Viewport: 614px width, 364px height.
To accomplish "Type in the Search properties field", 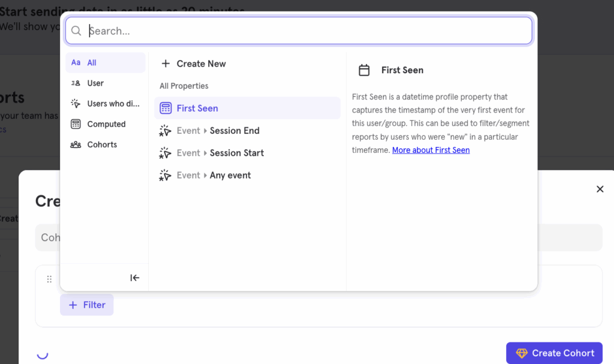I will click(x=300, y=31).
